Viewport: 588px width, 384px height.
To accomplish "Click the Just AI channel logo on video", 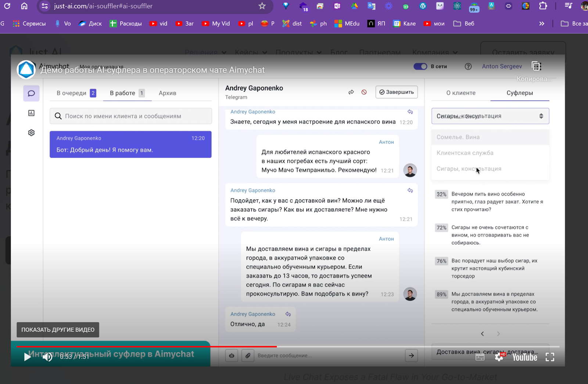I will coord(26,69).
